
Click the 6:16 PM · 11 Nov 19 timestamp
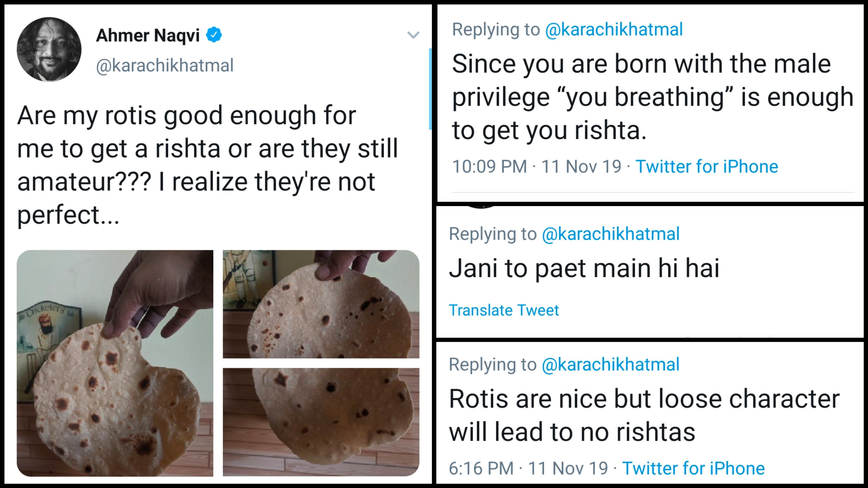[x=528, y=468]
